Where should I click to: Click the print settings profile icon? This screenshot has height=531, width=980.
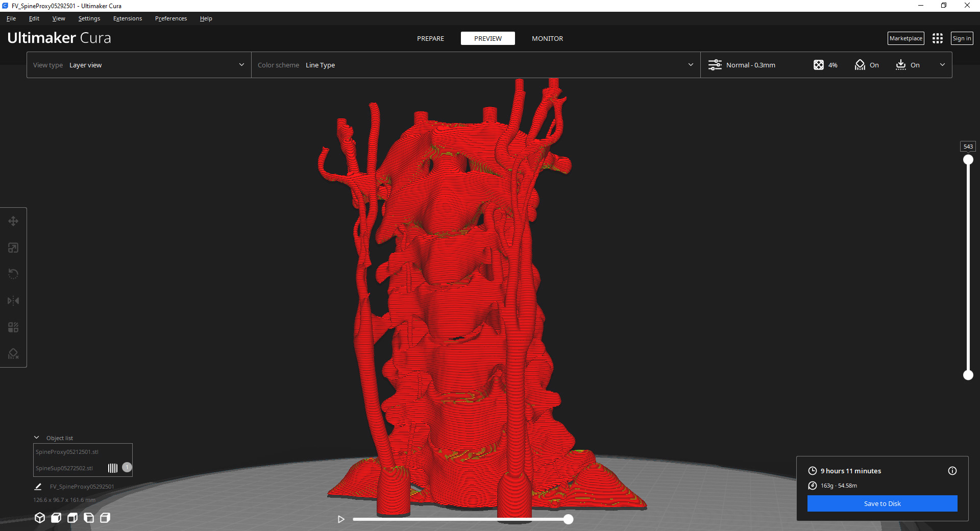715,65
